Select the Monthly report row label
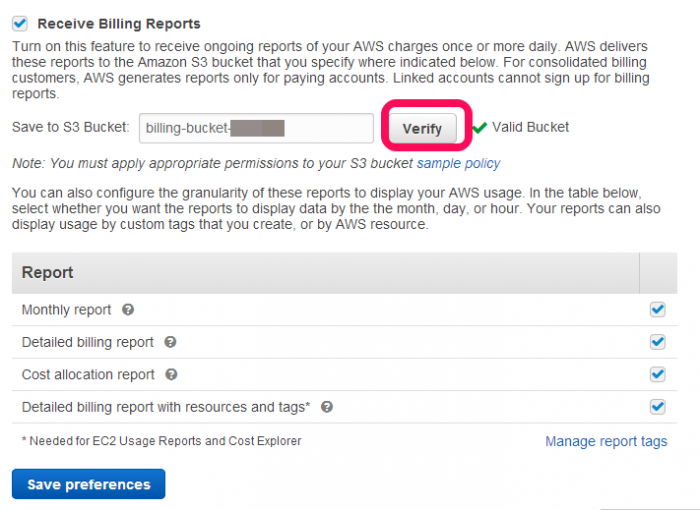The image size is (700, 510). tap(66, 309)
